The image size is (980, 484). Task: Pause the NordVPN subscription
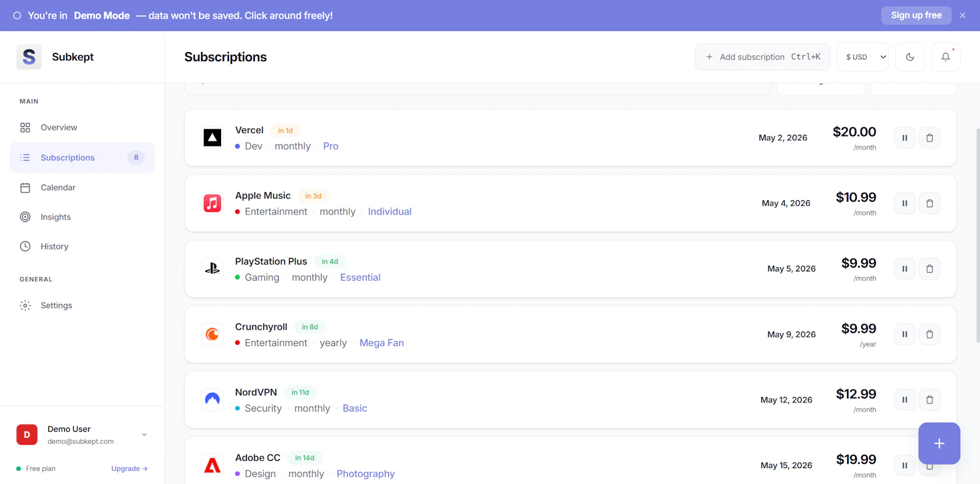[905, 400]
